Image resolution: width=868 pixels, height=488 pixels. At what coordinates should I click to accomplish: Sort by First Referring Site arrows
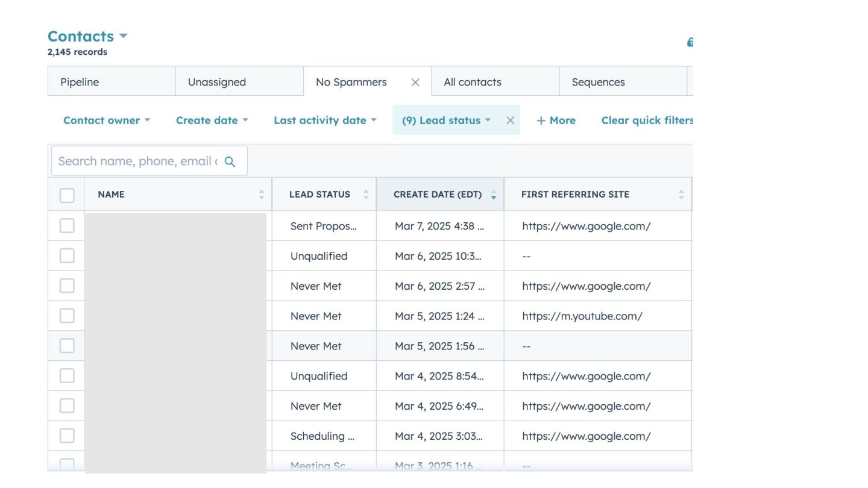(x=681, y=195)
